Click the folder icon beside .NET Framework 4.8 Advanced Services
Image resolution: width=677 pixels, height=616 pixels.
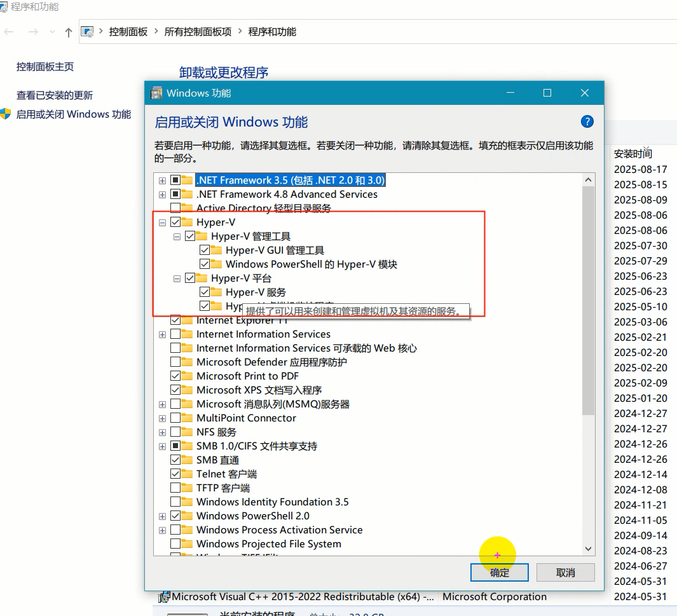coord(186,194)
